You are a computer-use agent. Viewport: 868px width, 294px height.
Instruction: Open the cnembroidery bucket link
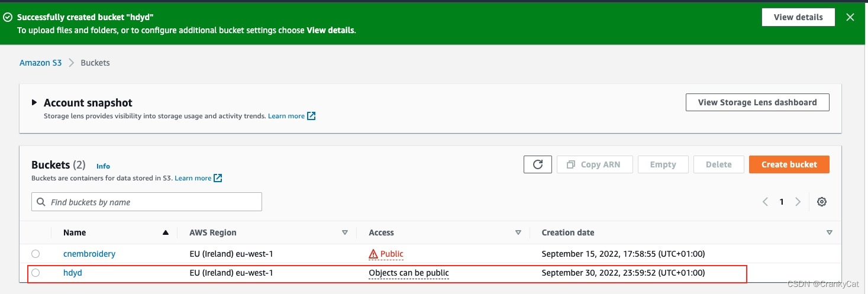point(89,254)
